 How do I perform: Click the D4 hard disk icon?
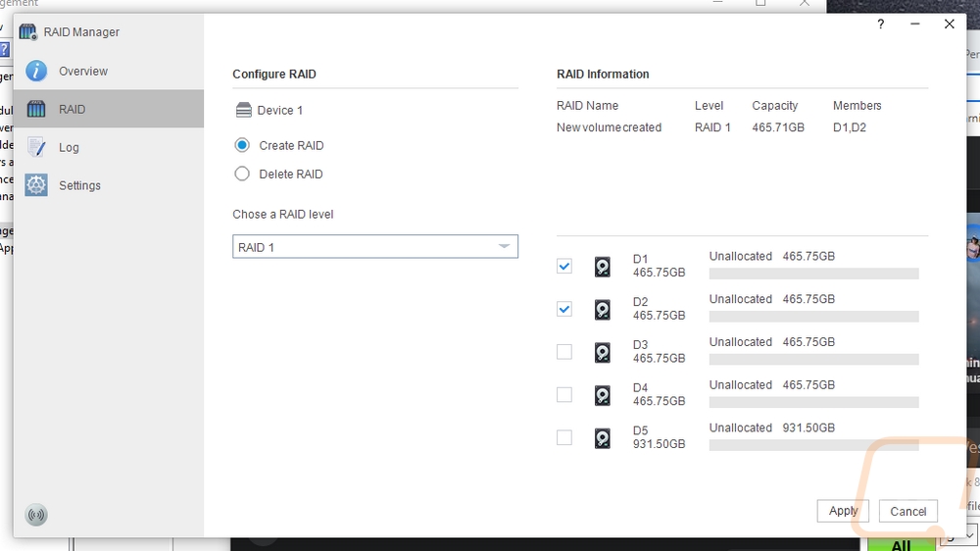[x=602, y=395]
